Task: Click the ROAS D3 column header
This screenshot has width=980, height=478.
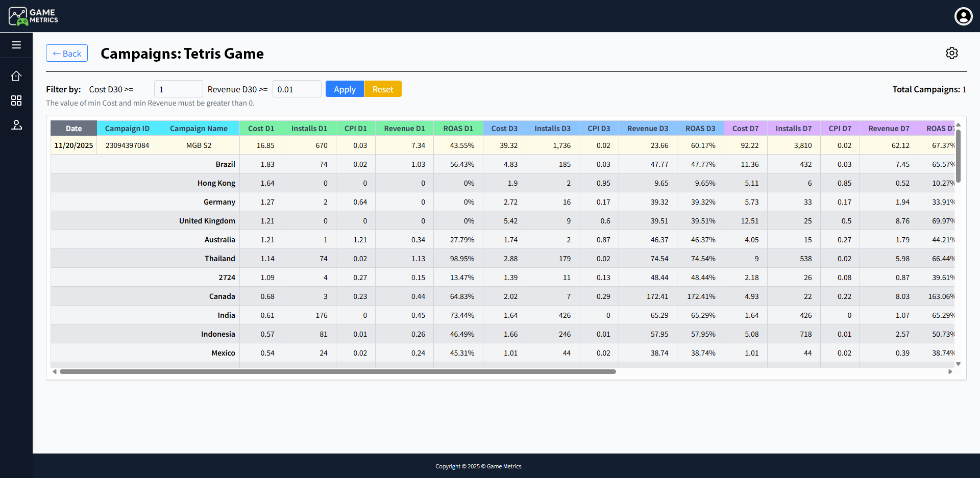Action: tap(700, 129)
